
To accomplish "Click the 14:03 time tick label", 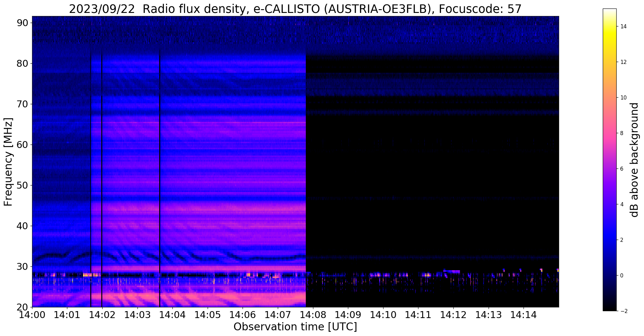I will coord(137,314).
